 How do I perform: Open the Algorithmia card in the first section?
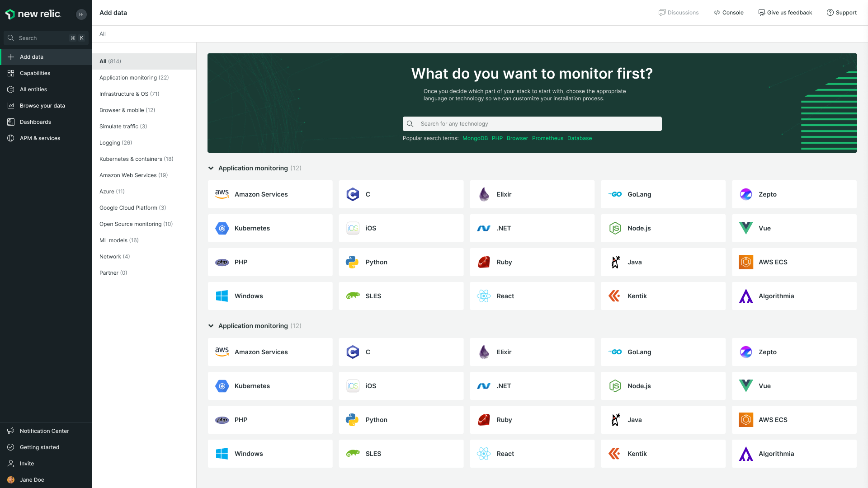pos(794,296)
